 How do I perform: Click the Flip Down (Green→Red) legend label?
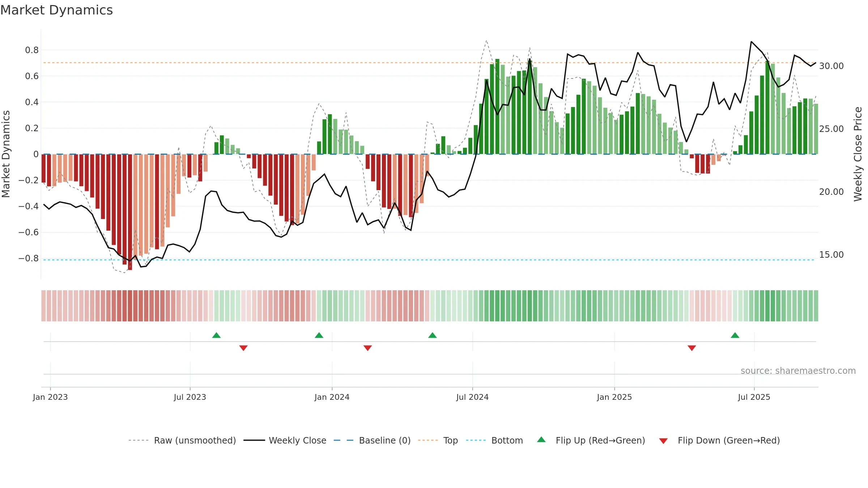(x=729, y=440)
